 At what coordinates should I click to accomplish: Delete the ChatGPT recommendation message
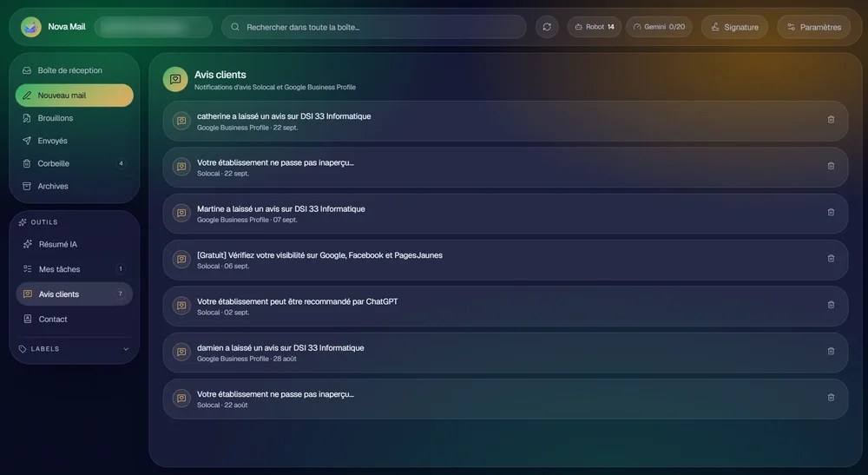[831, 305]
